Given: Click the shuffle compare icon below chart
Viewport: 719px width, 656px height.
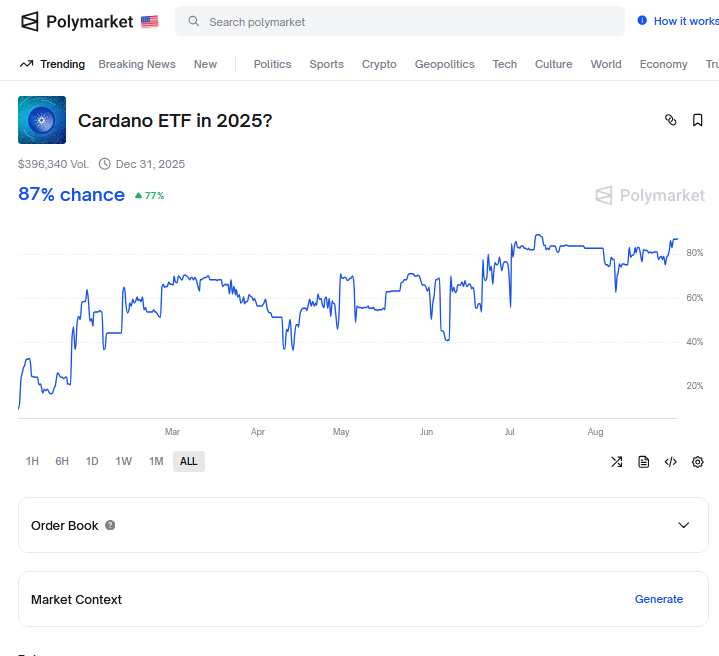Looking at the screenshot, I should (617, 462).
